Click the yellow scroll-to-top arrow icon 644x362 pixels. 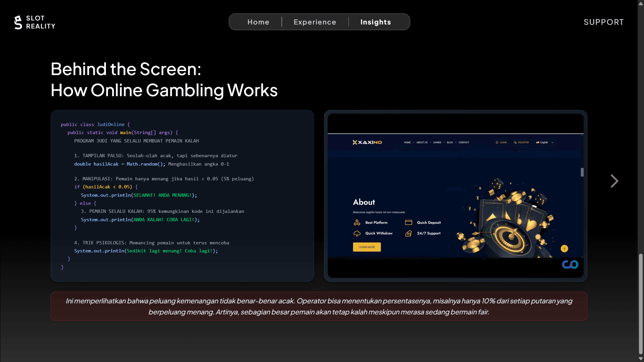(x=564, y=249)
